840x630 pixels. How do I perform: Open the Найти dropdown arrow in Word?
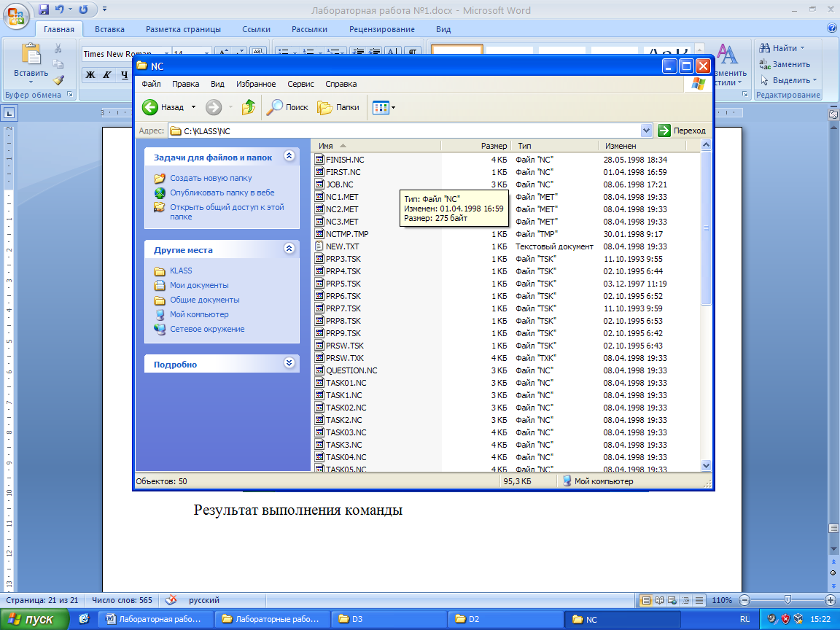point(802,48)
